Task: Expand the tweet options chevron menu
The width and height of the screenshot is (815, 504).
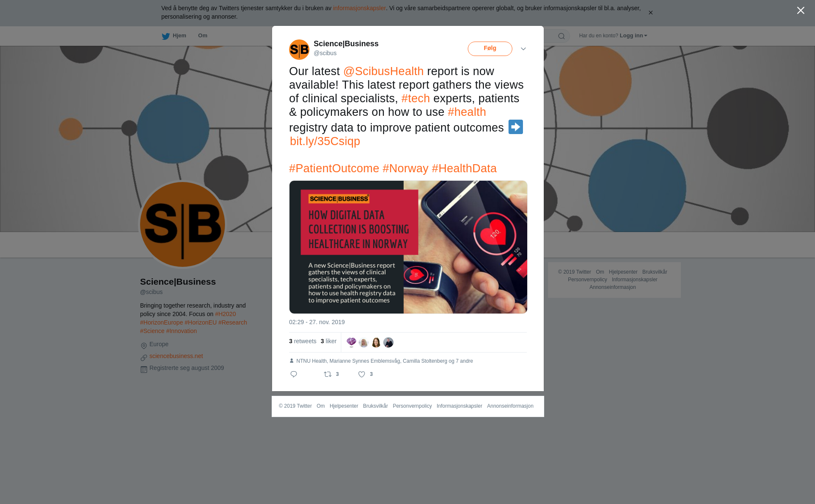Action: coord(523,49)
